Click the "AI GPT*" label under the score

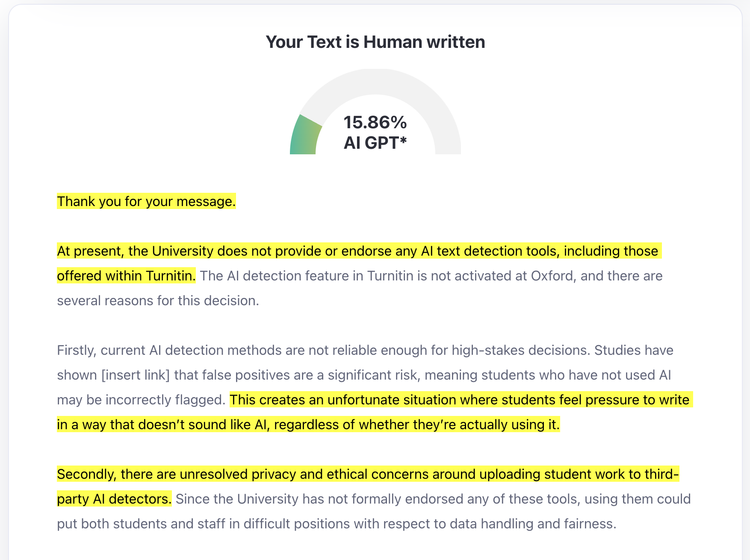pos(375,143)
